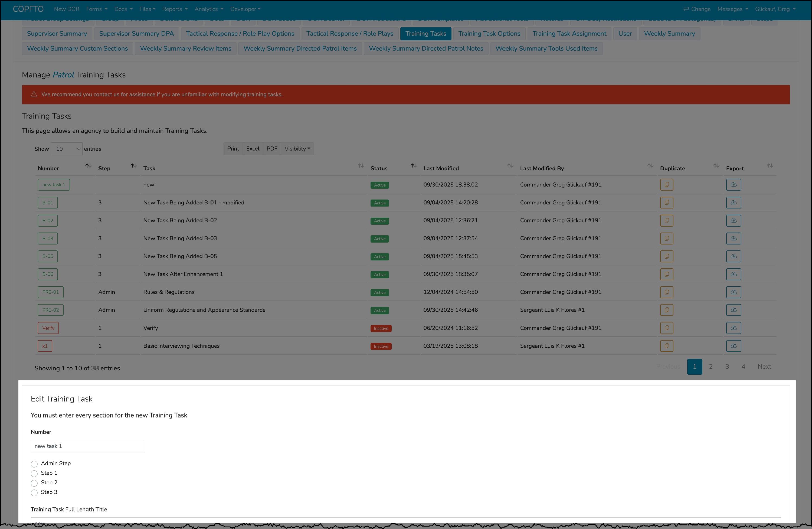Viewport: 812px width, 529px height.
Task: Choose the Step 3 radio option
Action: (34, 492)
